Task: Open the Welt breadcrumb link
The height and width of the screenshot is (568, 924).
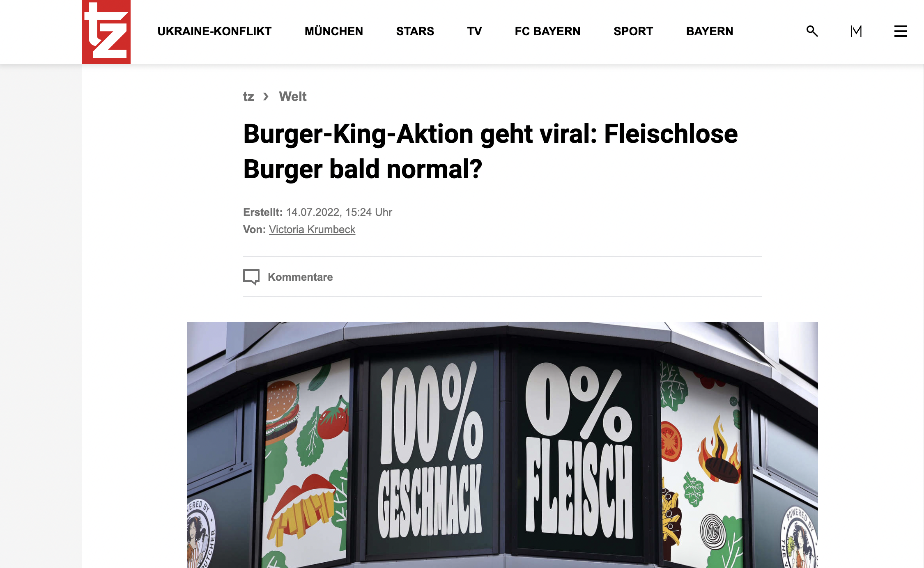Action: (x=293, y=96)
